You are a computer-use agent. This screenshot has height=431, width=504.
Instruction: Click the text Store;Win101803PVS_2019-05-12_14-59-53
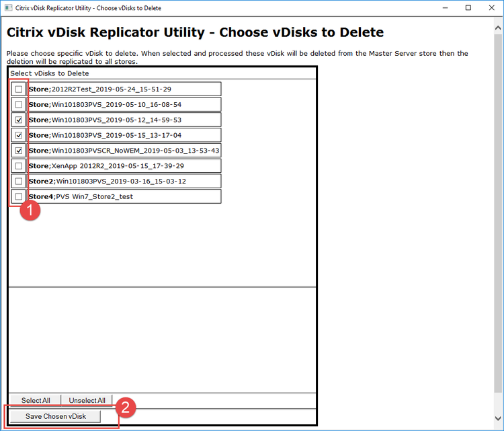coord(105,120)
